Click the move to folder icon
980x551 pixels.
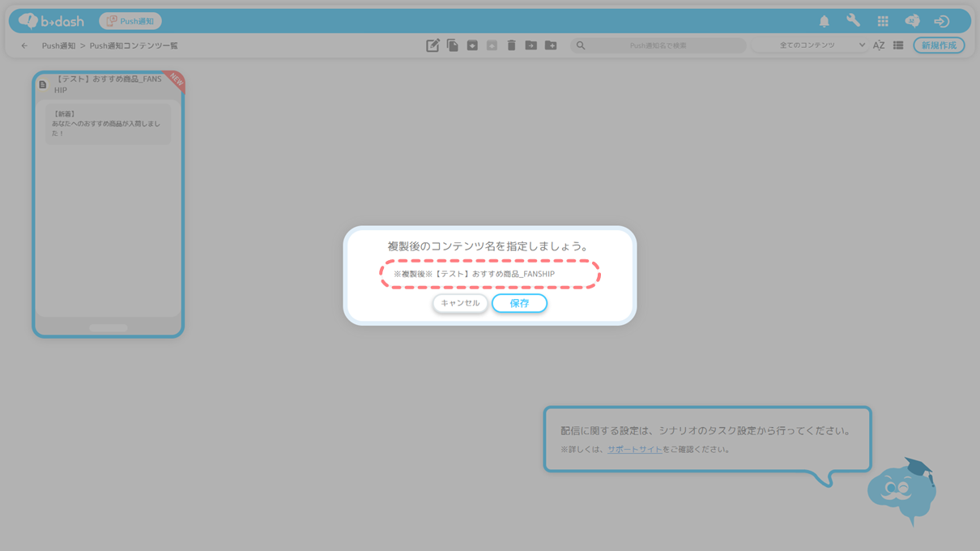coord(530,45)
